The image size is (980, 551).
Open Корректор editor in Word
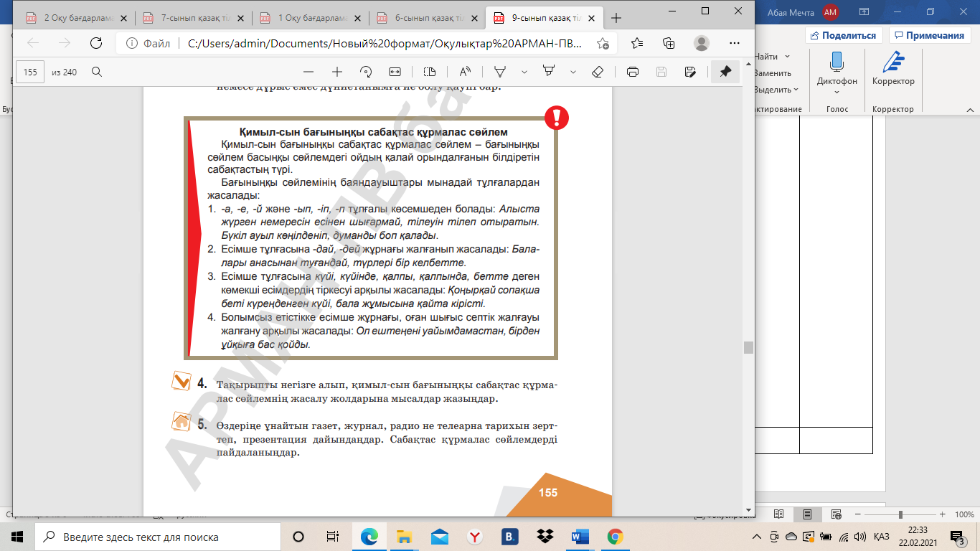(893, 68)
